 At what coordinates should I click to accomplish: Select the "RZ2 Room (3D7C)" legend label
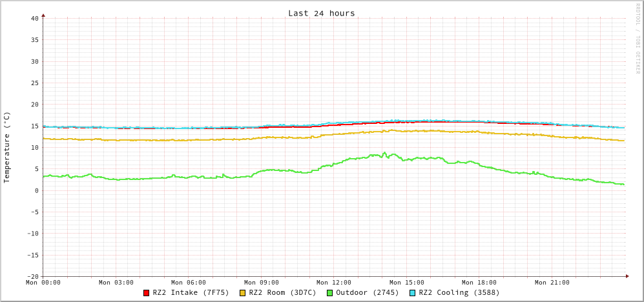(282, 292)
